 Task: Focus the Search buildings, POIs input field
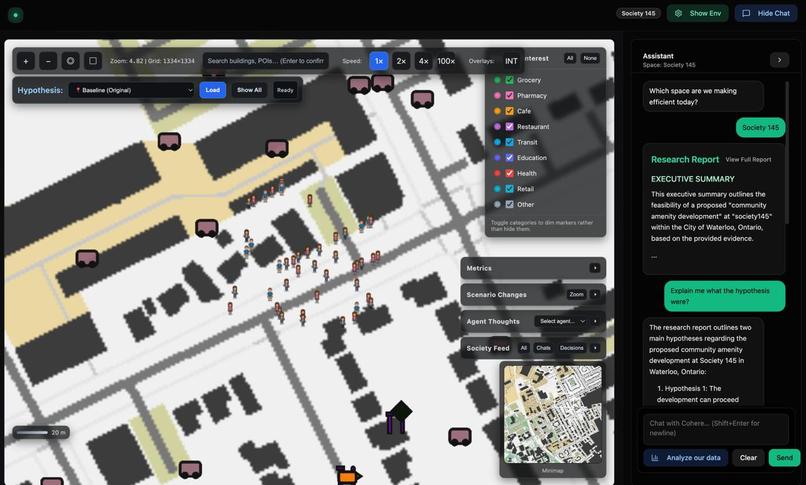266,61
